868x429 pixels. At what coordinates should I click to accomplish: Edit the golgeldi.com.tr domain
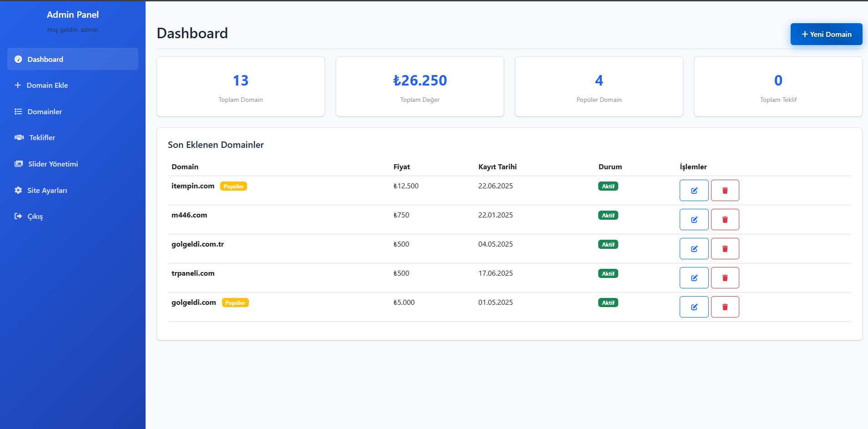[x=694, y=249]
